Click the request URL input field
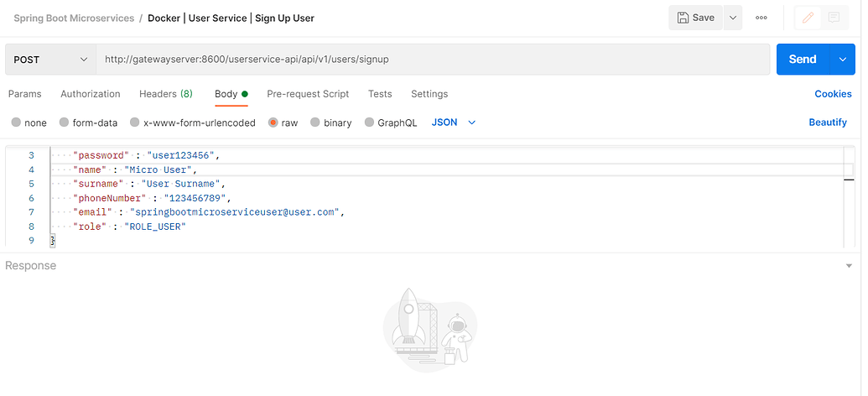This screenshot has height=396, width=868. (x=432, y=60)
